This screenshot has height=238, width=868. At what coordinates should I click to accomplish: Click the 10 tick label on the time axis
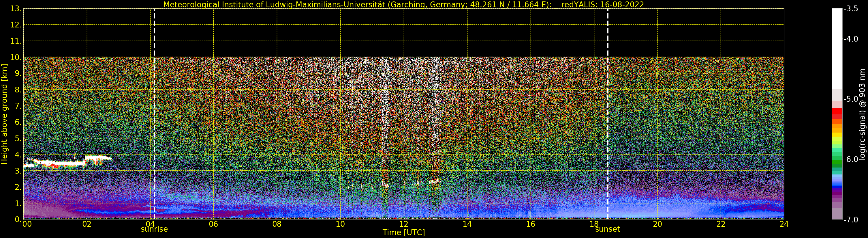[340, 224]
